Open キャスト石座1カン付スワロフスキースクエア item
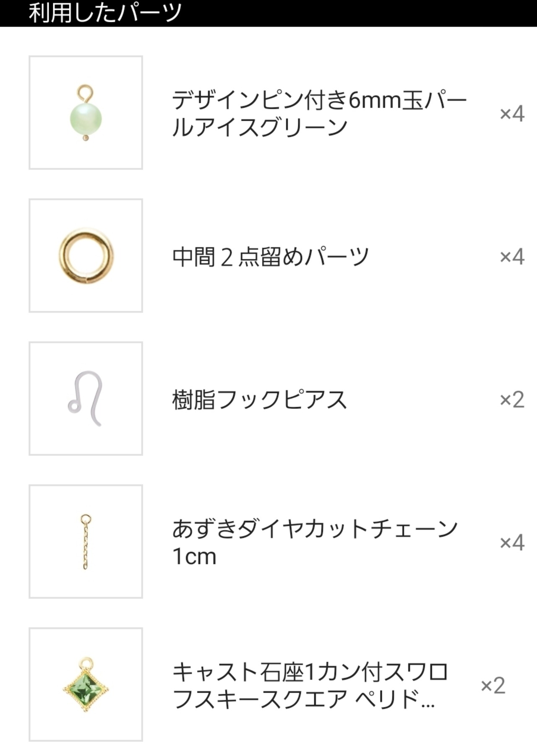537x756 pixels. click(310, 685)
